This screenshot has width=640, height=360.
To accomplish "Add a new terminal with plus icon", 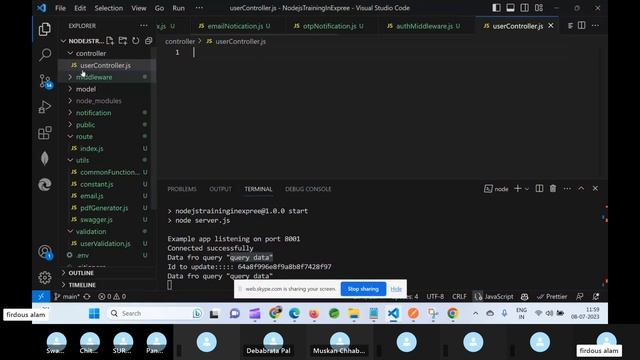I will (518, 189).
